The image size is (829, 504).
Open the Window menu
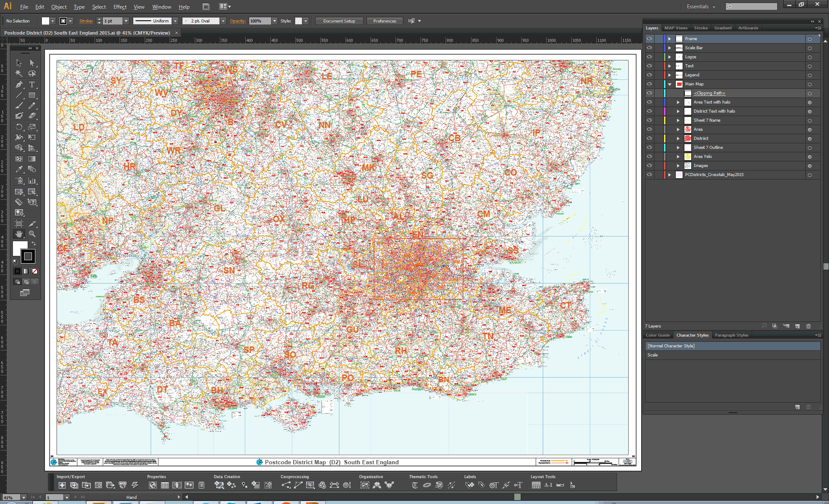coord(161,7)
